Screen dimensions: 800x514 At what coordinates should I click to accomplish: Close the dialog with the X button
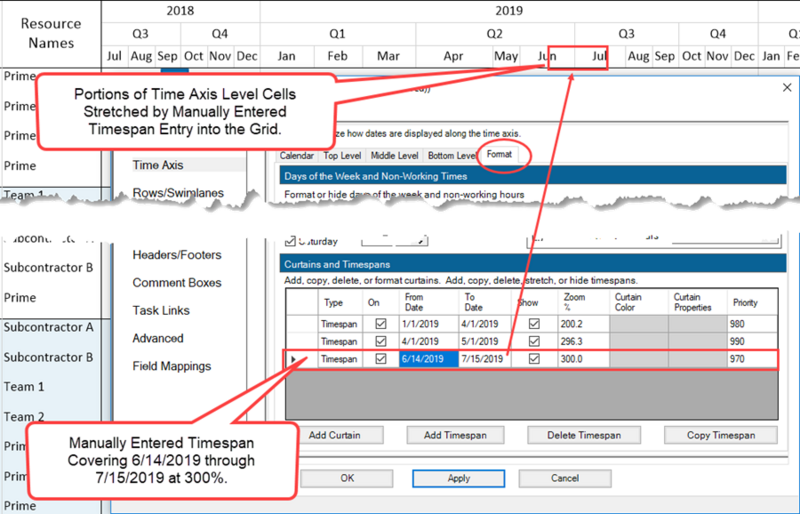click(787, 88)
